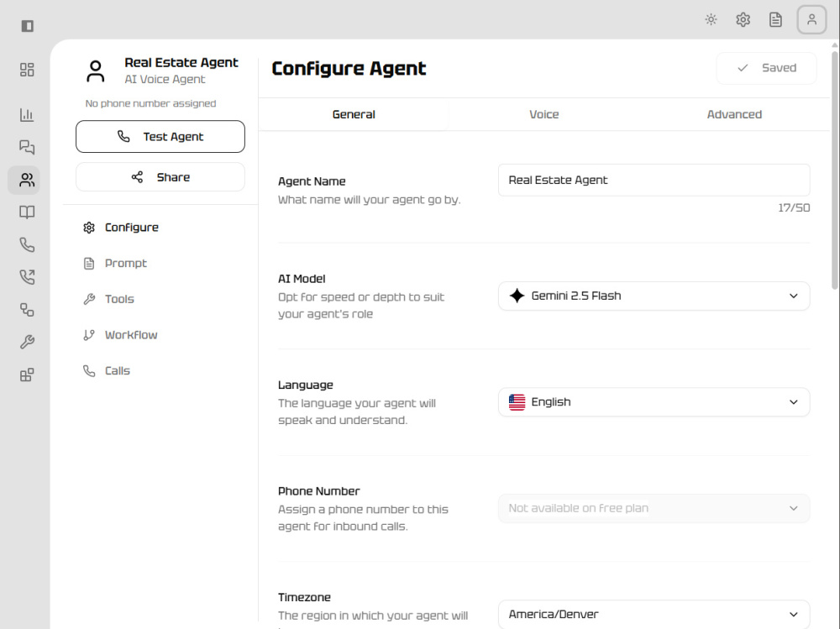Click the Saved status button

(767, 68)
